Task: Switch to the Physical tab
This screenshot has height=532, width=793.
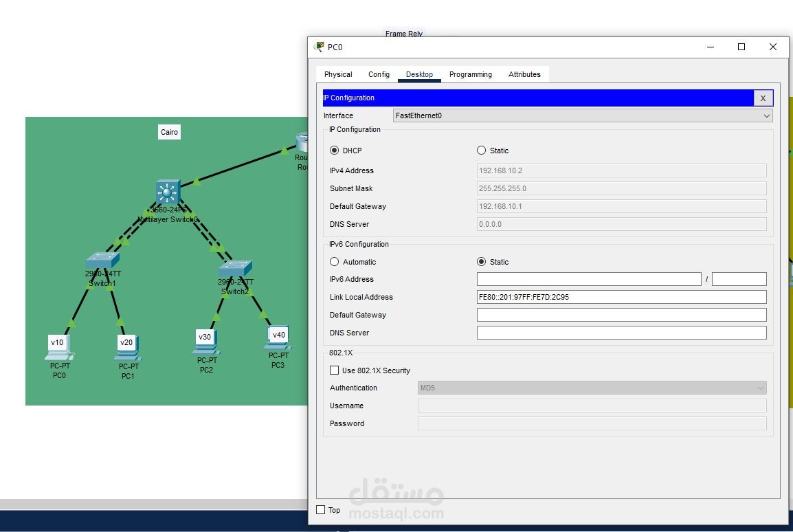Action: click(x=338, y=74)
